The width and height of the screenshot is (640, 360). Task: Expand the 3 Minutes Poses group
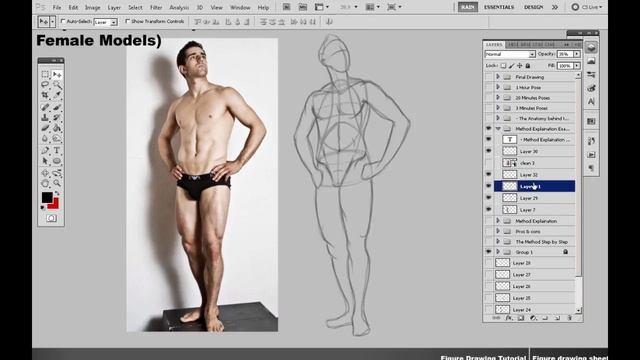498,108
